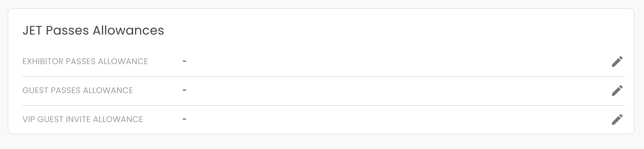Screen dimensions: 644x149
Task: Select the dash value for VIP Guest Invite
Action: (x=185, y=119)
